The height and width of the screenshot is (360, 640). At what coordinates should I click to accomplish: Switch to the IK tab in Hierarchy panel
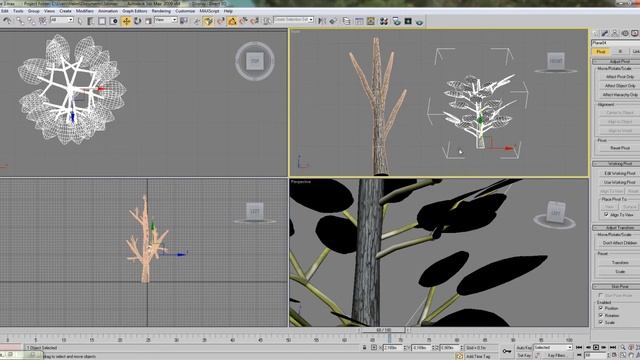pos(620,51)
